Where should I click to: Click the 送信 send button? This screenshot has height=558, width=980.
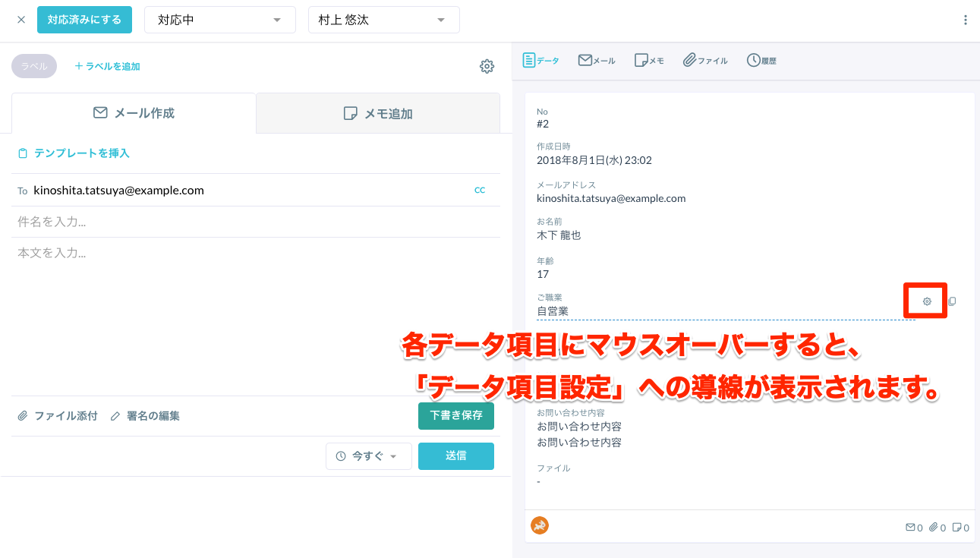point(455,456)
